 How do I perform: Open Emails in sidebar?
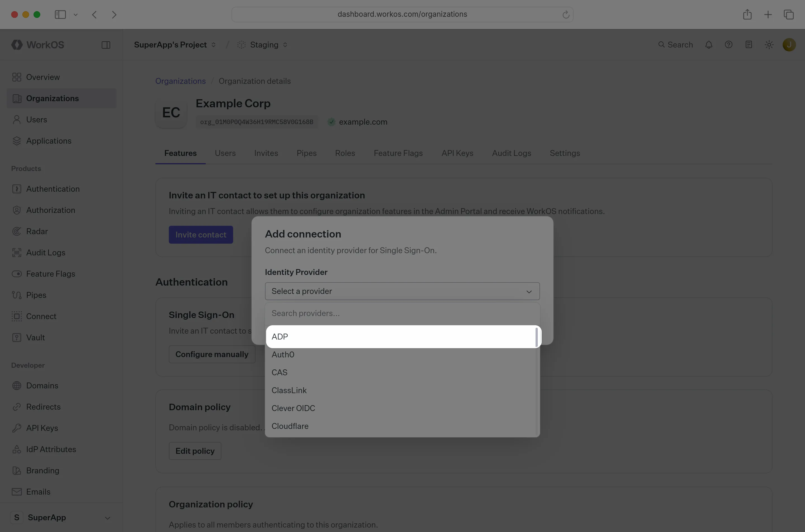pyautogui.click(x=61, y=492)
